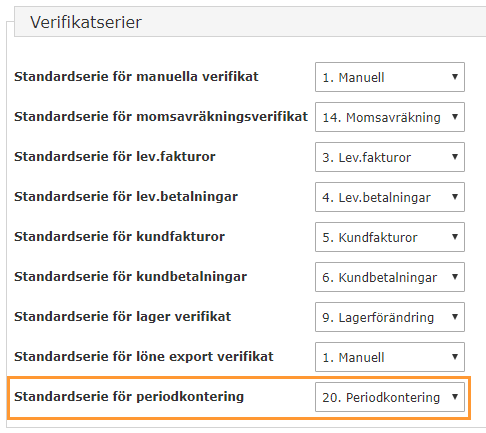This screenshot has height=433, width=486.
Task: Click arrow next to 6. Kundbetalningar
Action: [x=455, y=277]
